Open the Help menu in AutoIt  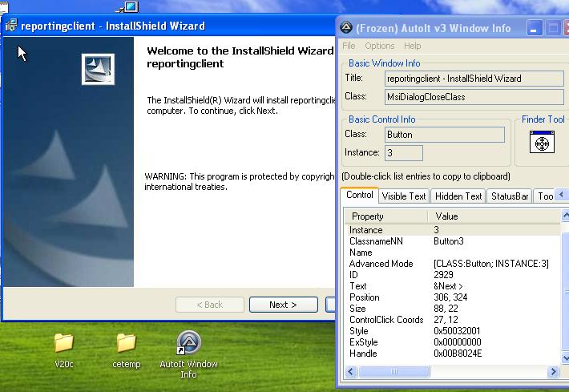pyautogui.click(x=412, y=46)
